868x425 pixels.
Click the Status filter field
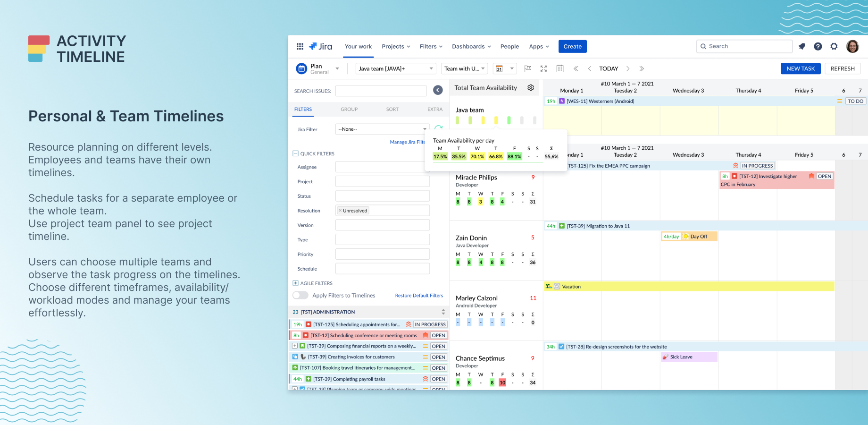[383, 196]
